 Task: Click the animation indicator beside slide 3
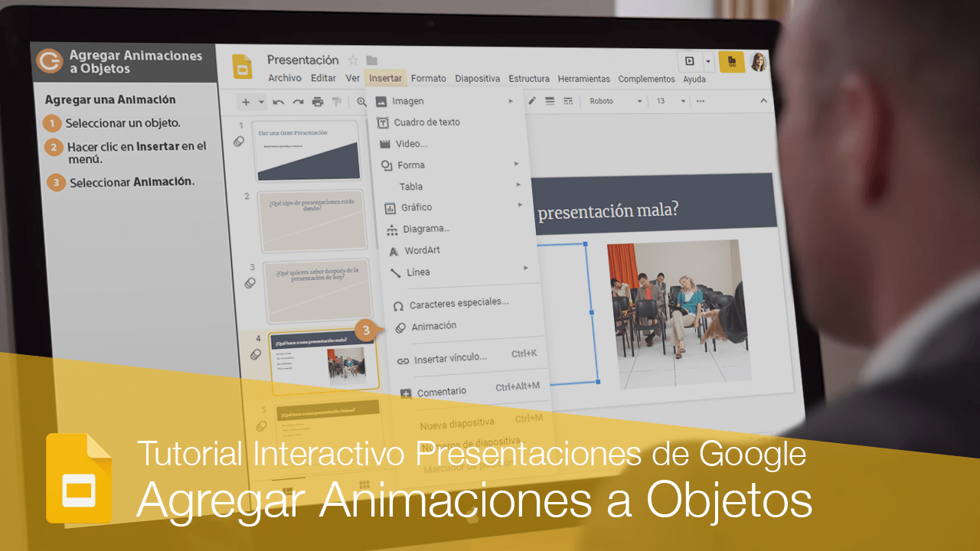pos(250,283)
